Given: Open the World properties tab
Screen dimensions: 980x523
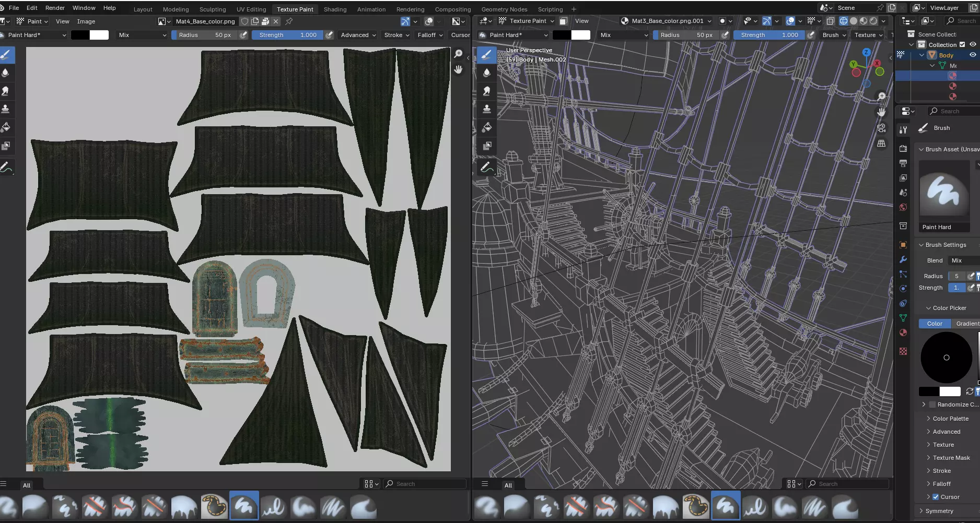Looking at the screenshot, I should coord(903,207).
